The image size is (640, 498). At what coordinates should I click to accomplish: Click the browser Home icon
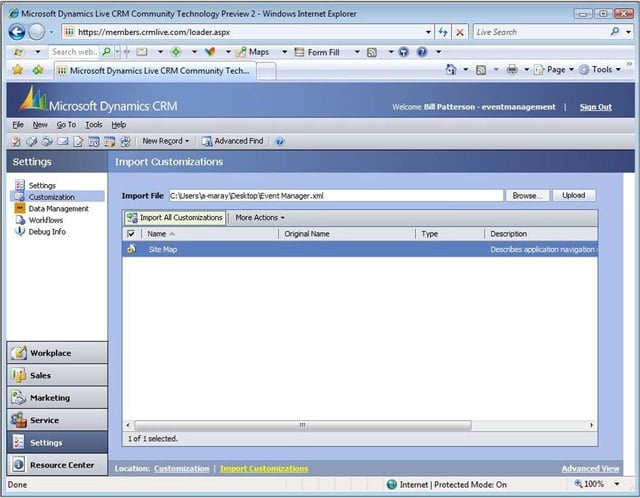click(451, 70)
